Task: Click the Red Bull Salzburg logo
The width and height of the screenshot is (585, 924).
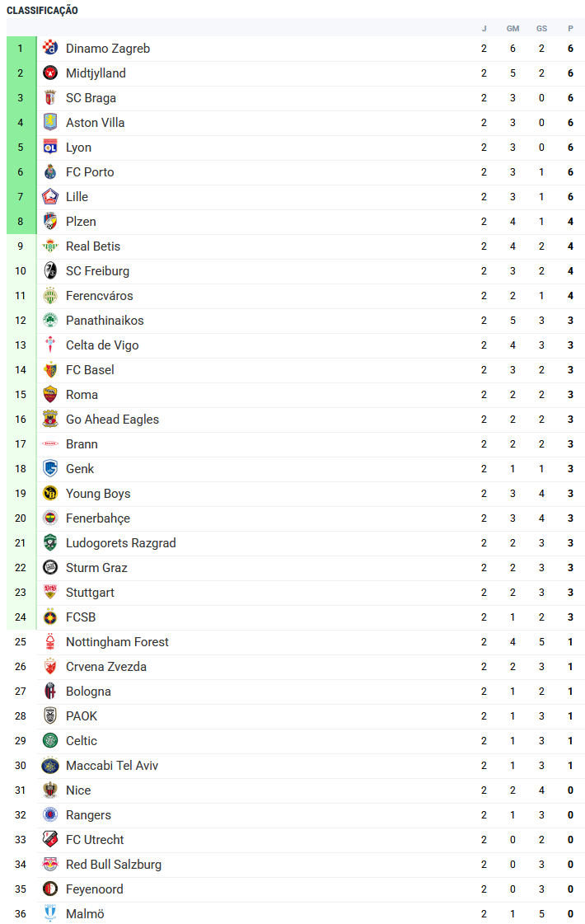Action: pos(50,865)
